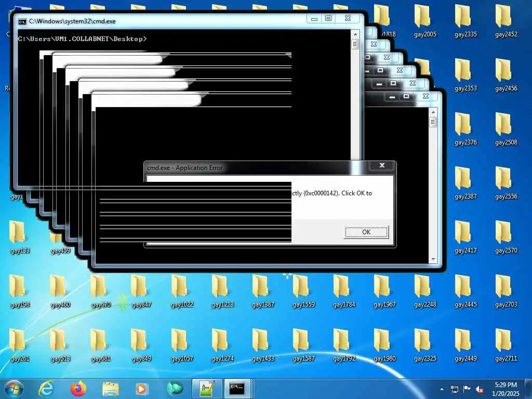Open the gay2005 folder
Screen dimensions: 532x399
pos(425,21)
